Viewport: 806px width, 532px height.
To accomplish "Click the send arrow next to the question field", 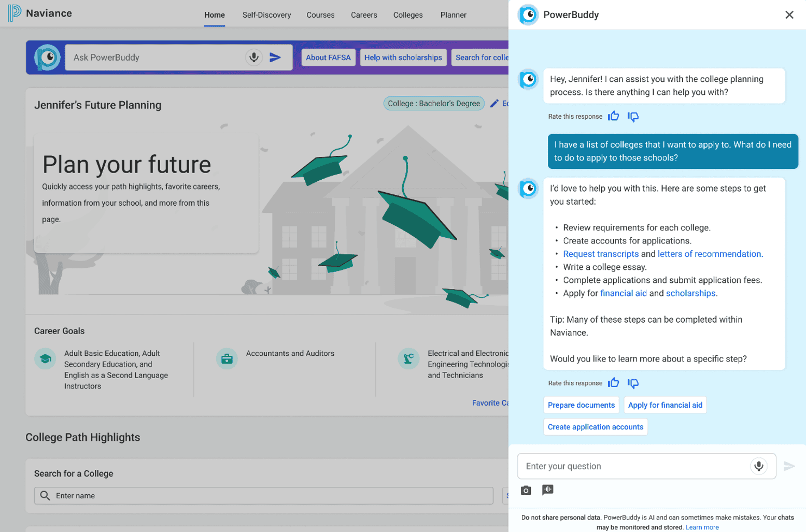I will (789, 466).
